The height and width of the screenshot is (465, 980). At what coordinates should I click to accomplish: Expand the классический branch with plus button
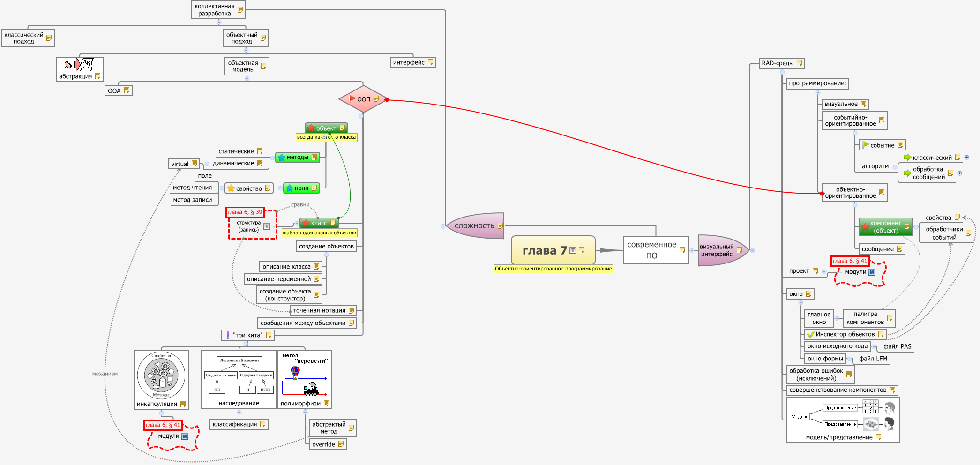pos(966,157)
